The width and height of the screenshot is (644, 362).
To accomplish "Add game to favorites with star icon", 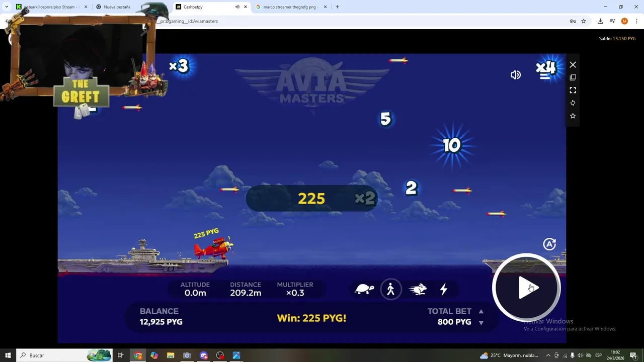I will click(x=573, y=116).
